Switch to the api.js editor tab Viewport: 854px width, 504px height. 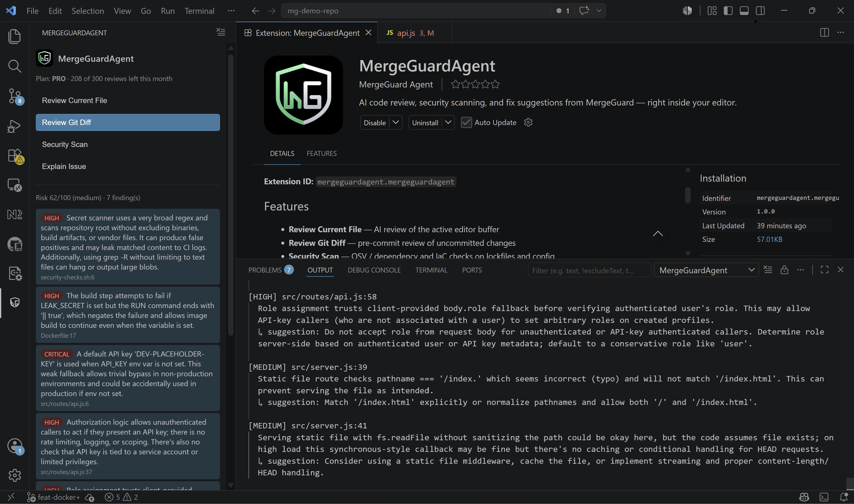pyautogui.click(x=415, y=33)
